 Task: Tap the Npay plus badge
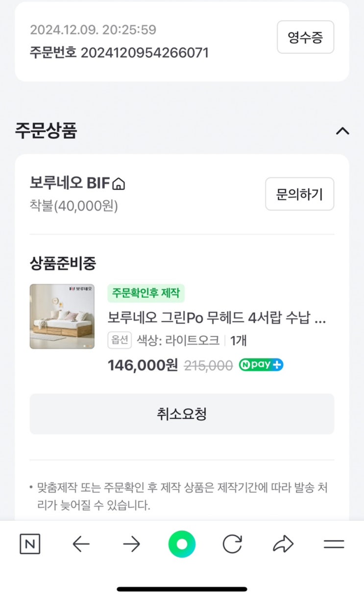(261, 365)
